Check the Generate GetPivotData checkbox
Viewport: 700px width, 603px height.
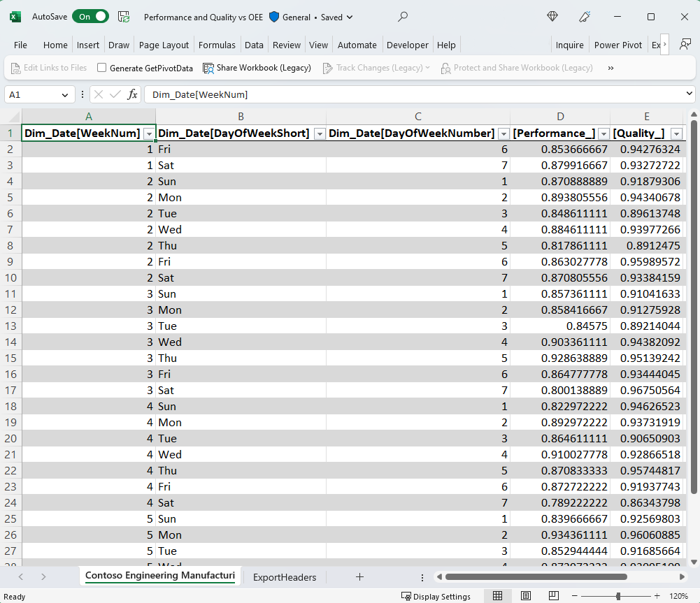coord(102,68)
